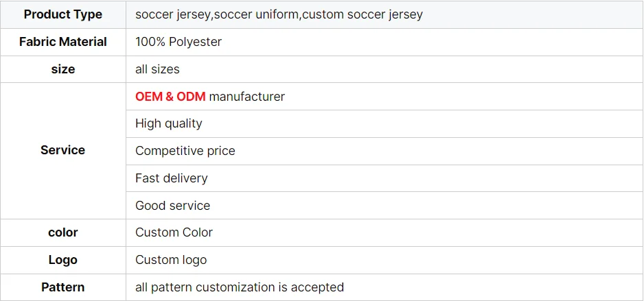The height and width of the screenshot is (301, 644).
Task: Click the Custom Color value
Action: click(174, 232)
